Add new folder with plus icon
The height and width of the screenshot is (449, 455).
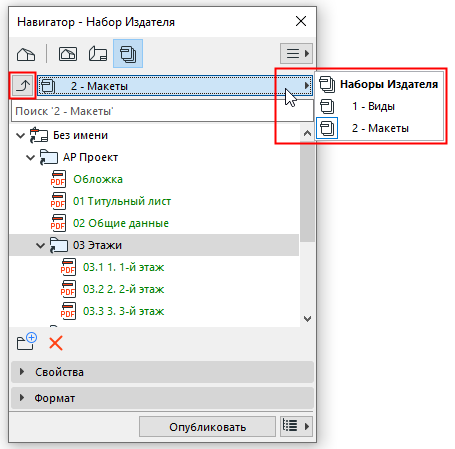click(x=27, y=342)
